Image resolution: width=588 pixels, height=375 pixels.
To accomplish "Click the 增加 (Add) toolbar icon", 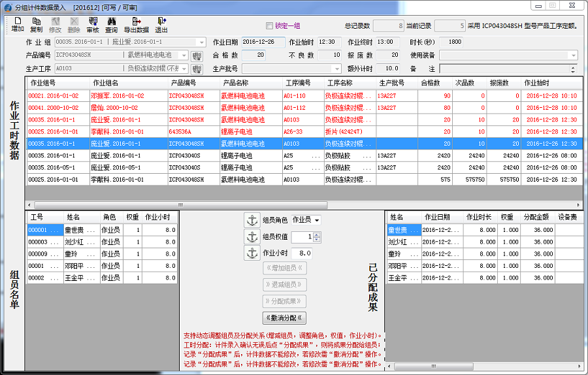I will 18,25.
